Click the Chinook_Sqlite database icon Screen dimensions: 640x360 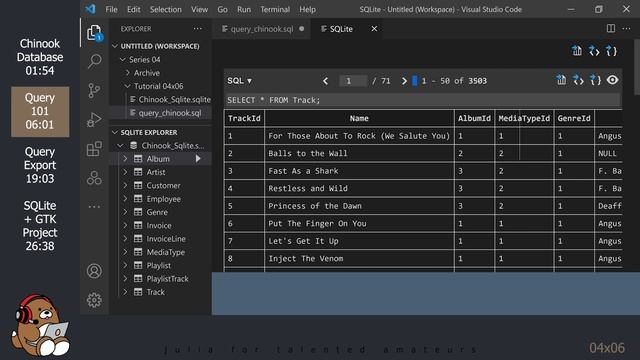[133, 145]
